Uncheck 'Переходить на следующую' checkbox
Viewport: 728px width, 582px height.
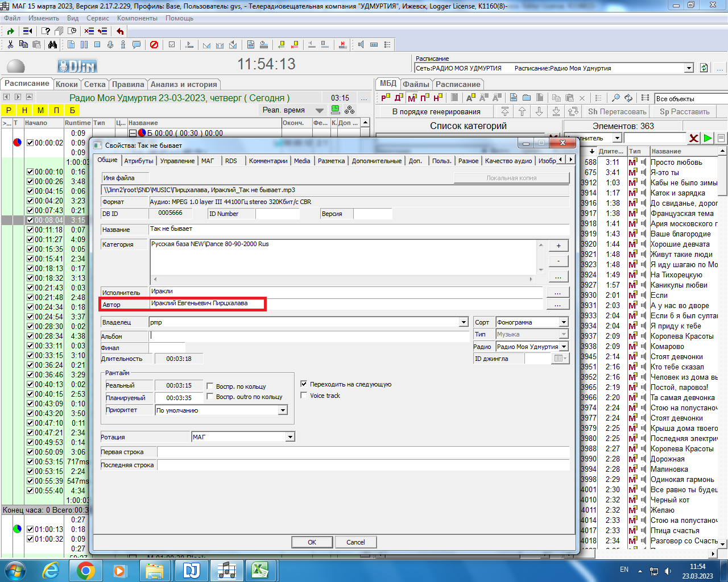tap(304, 384)
